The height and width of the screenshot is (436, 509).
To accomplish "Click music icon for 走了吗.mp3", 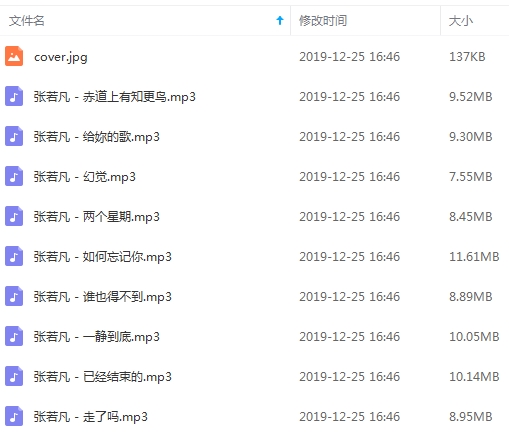I will pos(14,416).
